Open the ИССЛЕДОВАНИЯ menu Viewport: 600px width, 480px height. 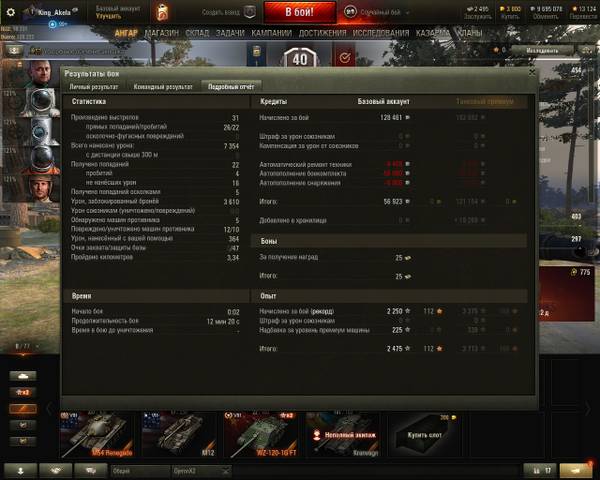(381, 33)
